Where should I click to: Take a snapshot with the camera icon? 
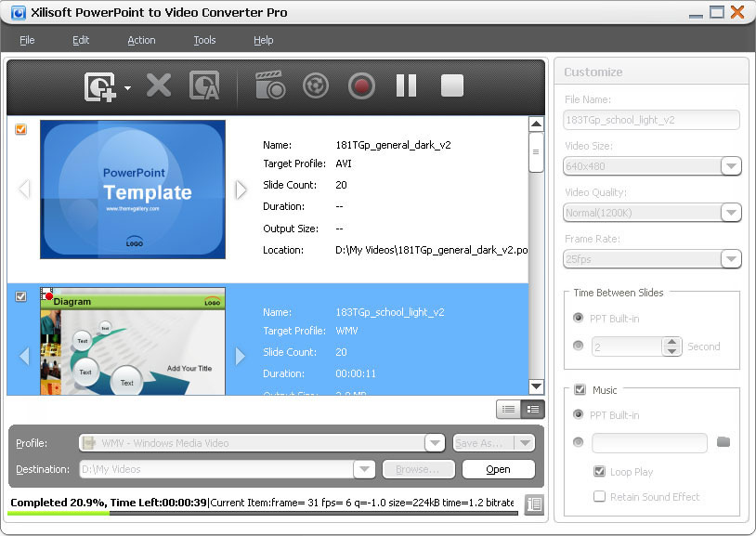(269, 85)
